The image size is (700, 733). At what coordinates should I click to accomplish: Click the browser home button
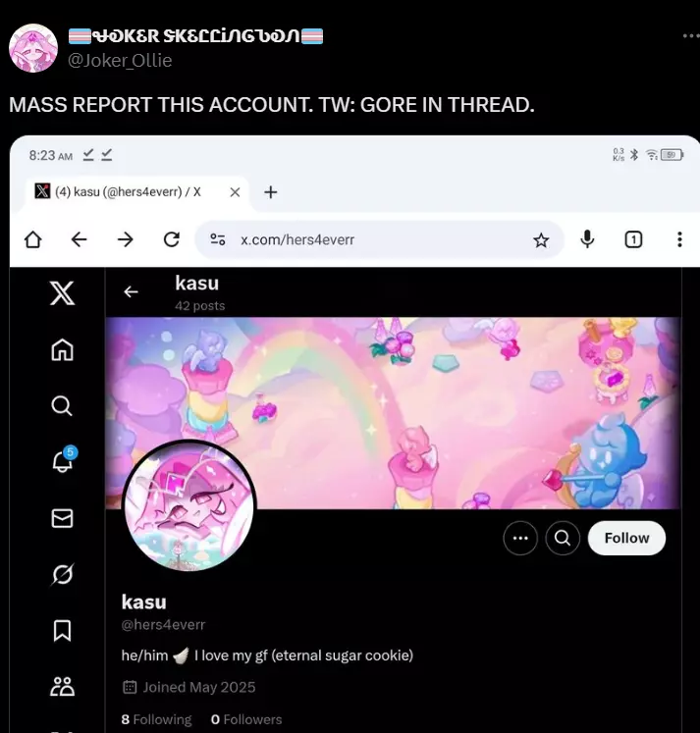point(33,239)
